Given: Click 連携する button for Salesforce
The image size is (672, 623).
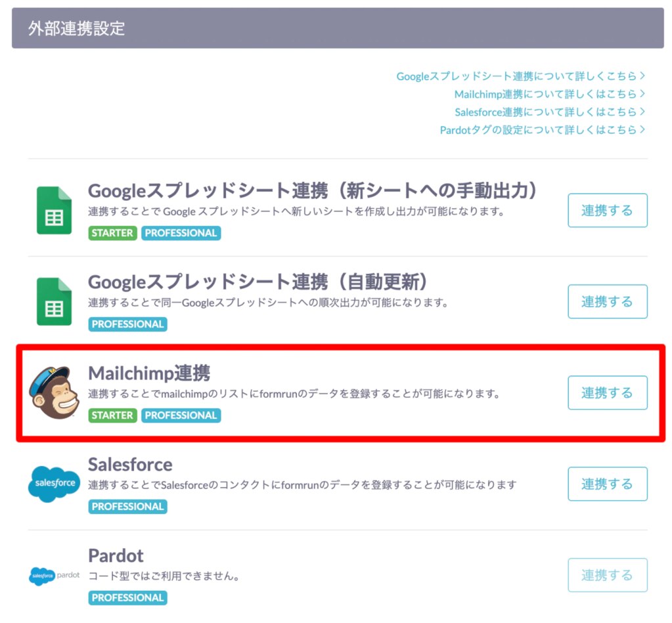Looking at the screenshot, I should [607, 484].
